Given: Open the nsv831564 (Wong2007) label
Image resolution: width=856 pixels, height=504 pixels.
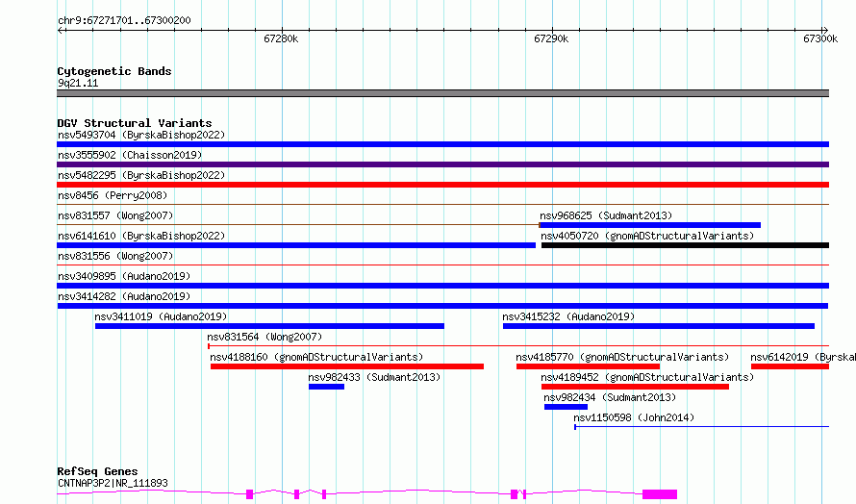Looking at the screenshot, I should [264, 337].
